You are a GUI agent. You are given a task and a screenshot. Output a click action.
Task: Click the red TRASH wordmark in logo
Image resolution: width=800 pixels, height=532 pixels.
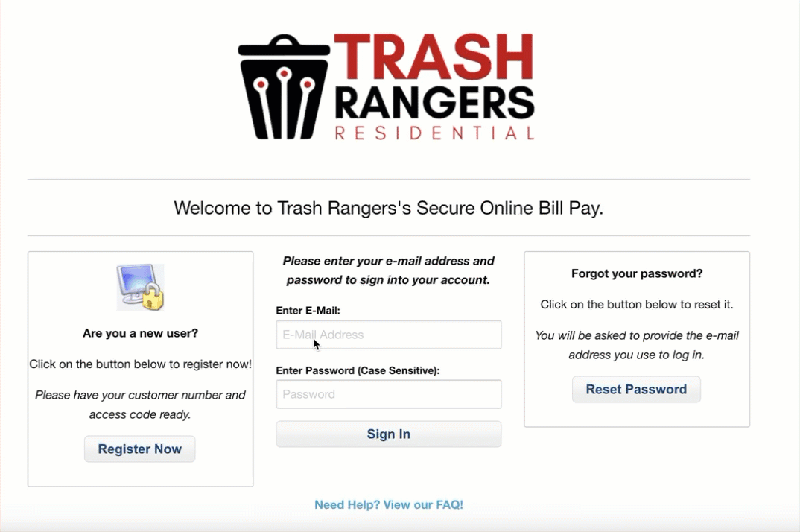click(434, 56)
